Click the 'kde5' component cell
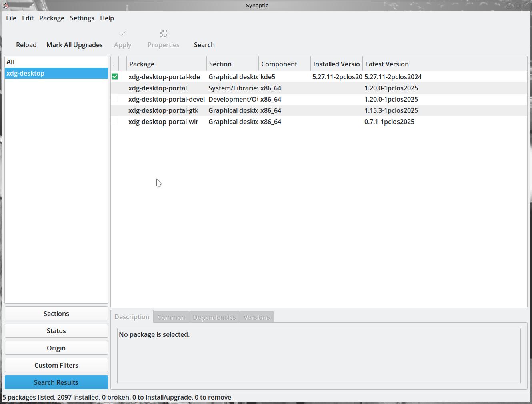 [268, 77]
